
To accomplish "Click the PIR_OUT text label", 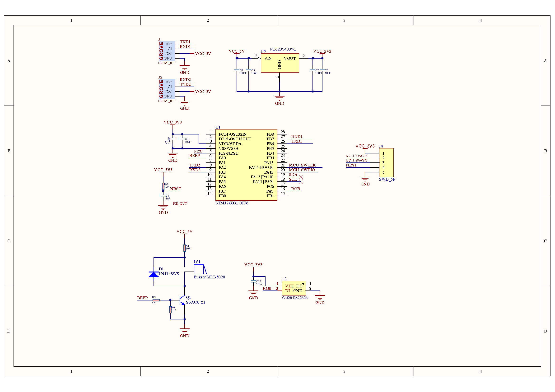I will click(x=180, y=204).
